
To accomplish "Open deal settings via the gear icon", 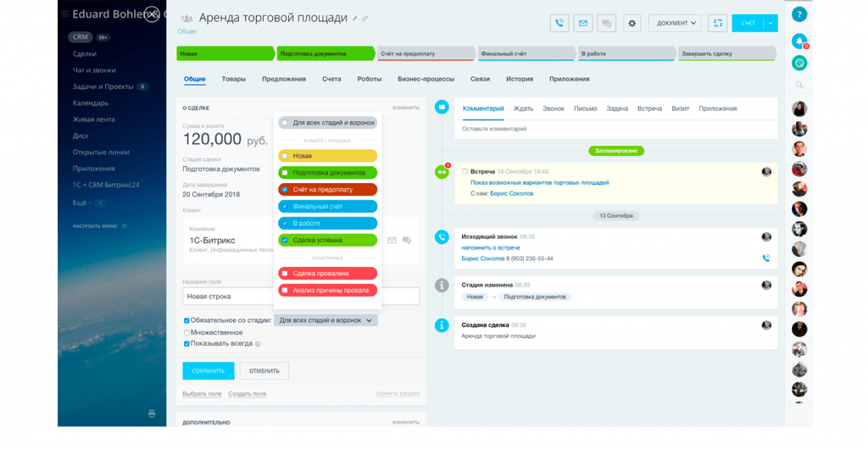I will 632,23.
